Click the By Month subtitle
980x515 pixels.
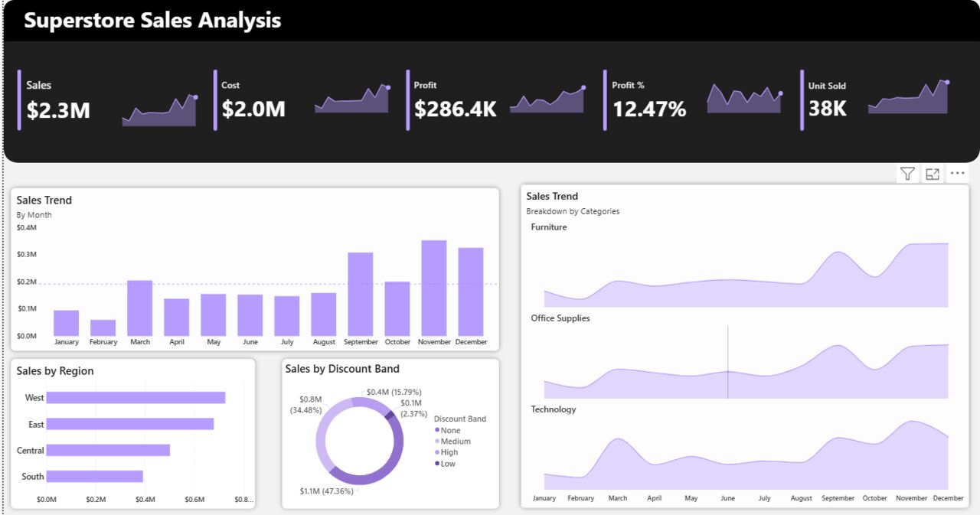(x=34, y=215)
